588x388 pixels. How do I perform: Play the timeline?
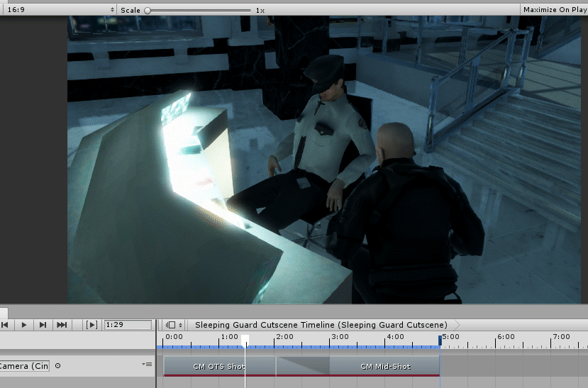[24, 325]
